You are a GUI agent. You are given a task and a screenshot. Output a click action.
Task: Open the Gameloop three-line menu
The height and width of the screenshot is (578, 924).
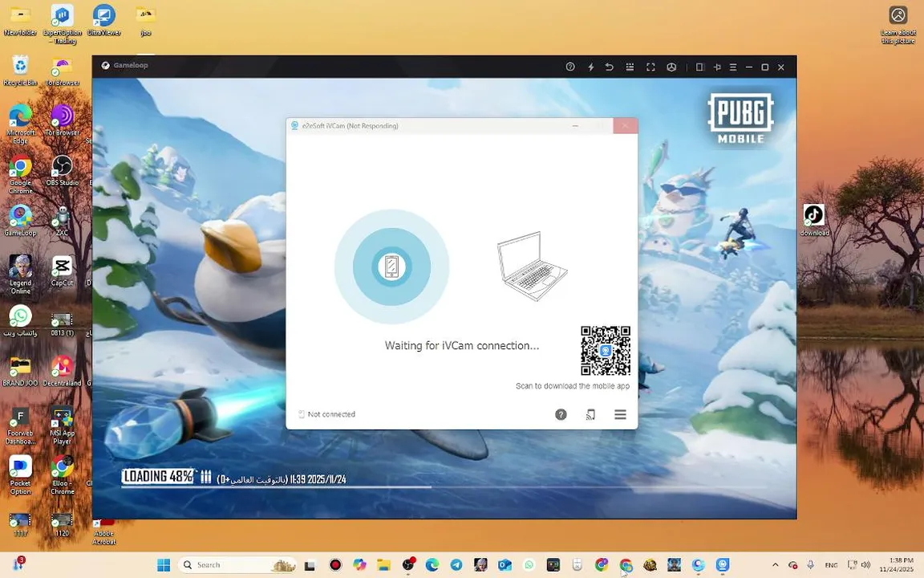[x=733, y=67]
